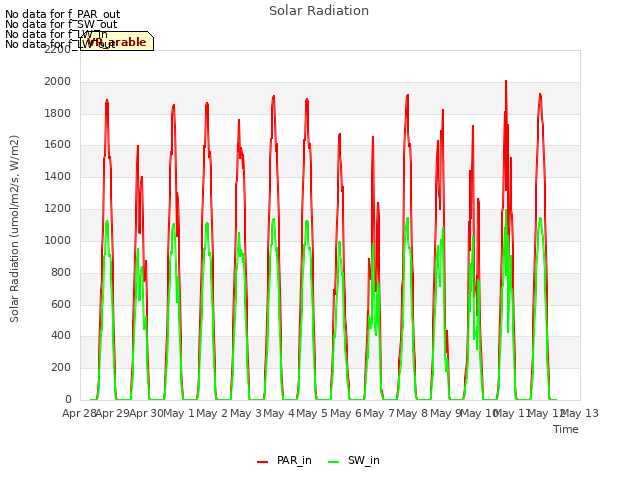Click the May 2 x-axis date label
Viewport: 640px width, 480px height.
pyautogui.click(x=212, y=413)
